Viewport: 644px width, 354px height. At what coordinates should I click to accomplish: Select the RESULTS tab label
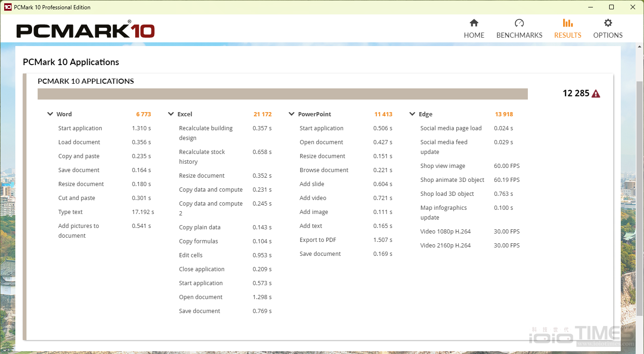click(x=568, y=35)
